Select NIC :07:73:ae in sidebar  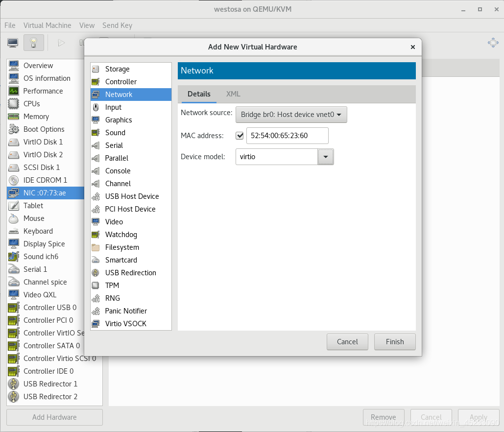tap(46, 193)
